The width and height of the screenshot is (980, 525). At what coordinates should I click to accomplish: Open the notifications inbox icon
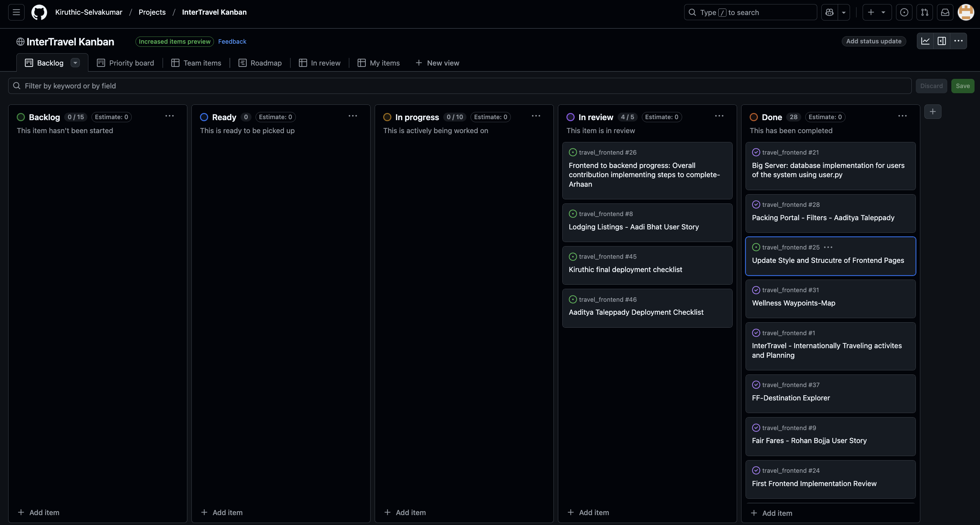(945, 12)
